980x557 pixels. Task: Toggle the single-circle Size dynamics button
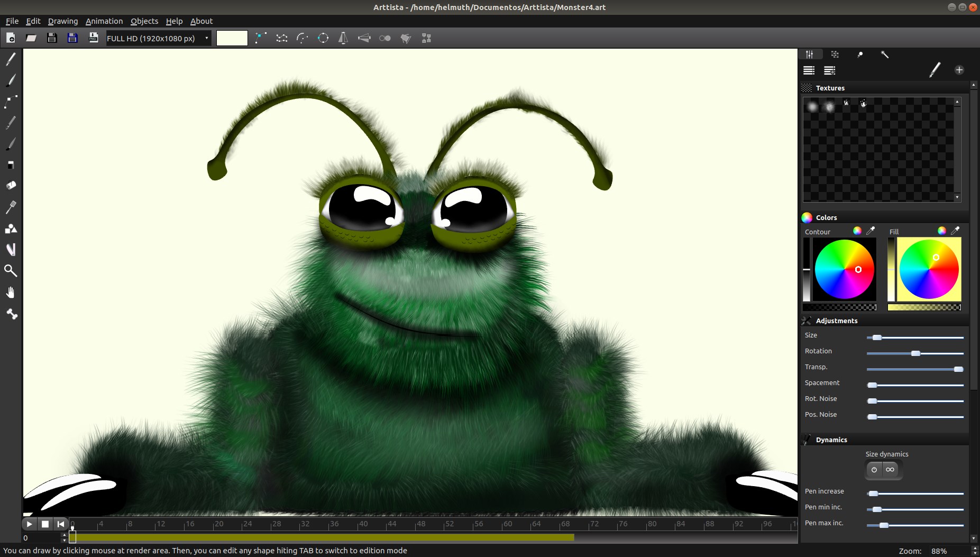874,470
